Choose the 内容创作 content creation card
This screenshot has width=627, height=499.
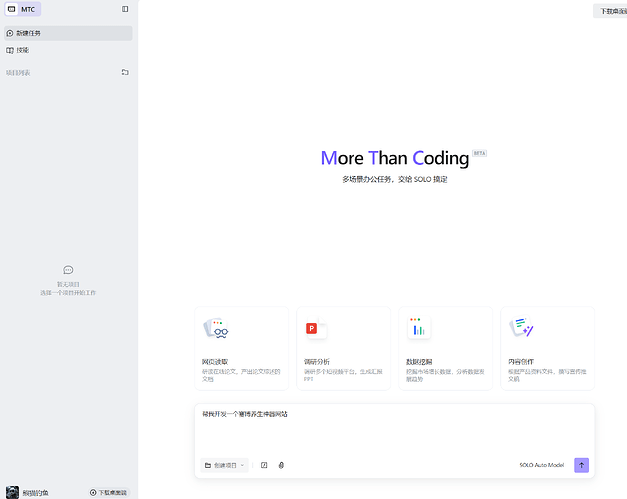(x=547, y=348)
